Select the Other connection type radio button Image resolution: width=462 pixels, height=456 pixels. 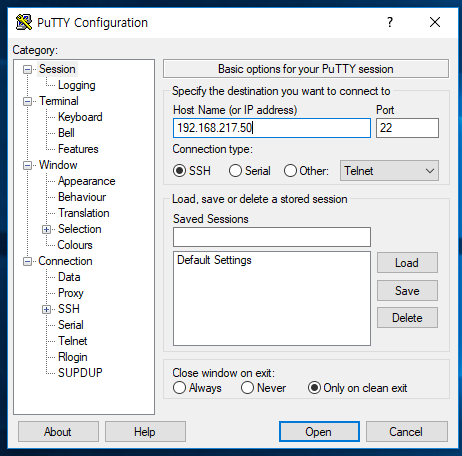(x=290, y=171)
